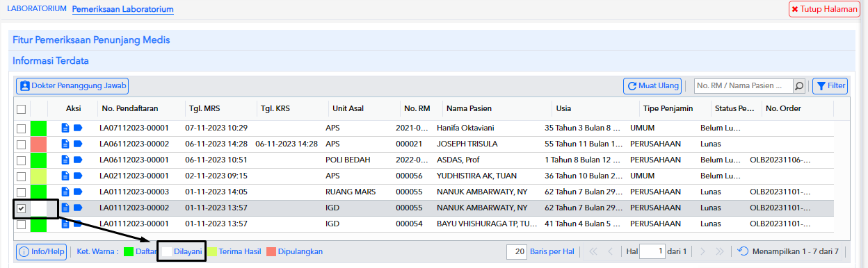Uncheck the LA01112023-00002 row checkbox
Image resolution: width=868 pixels, height=268 pixels.
(x=22, y=208)
